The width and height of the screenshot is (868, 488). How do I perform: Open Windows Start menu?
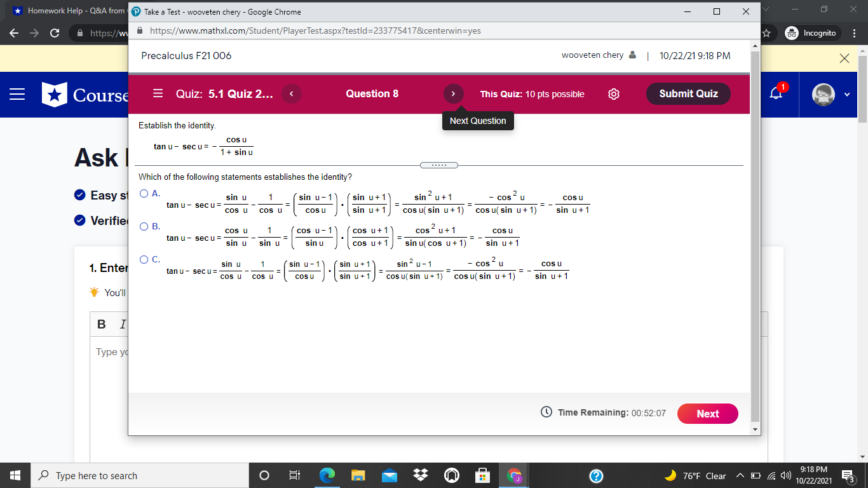click(x=15, y=475)
